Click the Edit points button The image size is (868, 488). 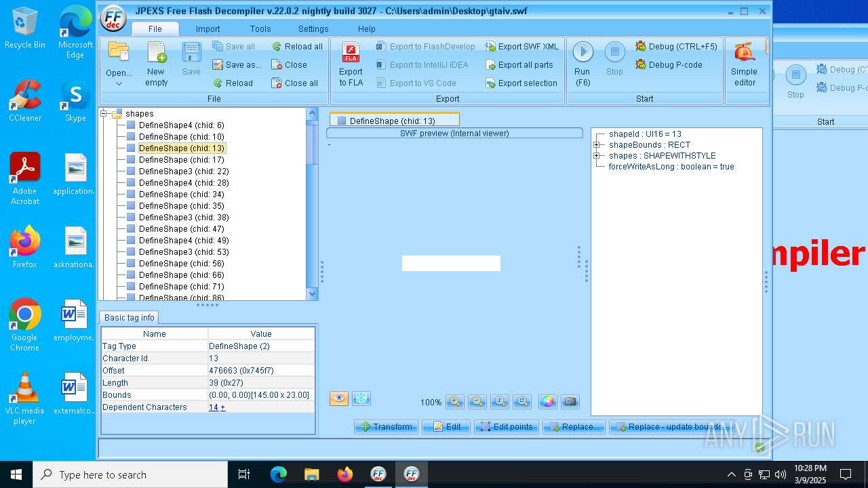pyautogui.click(x=507, y=426)
